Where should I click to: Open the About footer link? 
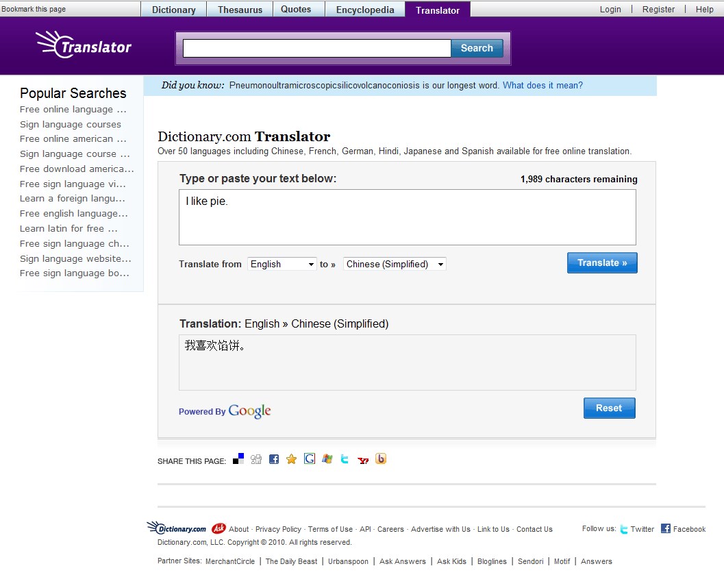(x=239, y=529)
